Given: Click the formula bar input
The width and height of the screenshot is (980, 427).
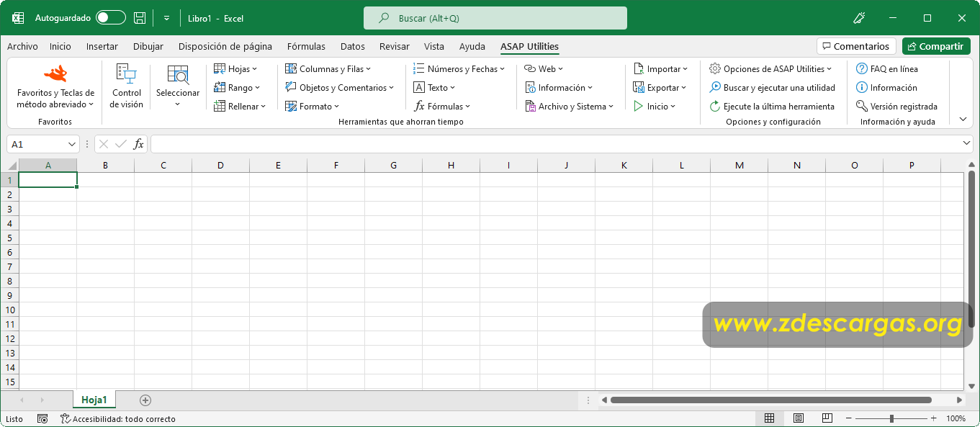Looking at the screenshot, I should coord(555,144).
